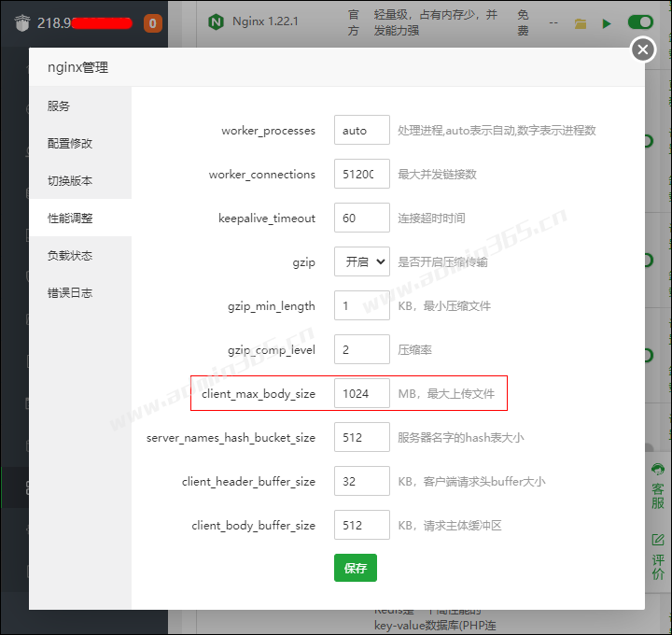Click the nginx管理 dialog title

78,68
